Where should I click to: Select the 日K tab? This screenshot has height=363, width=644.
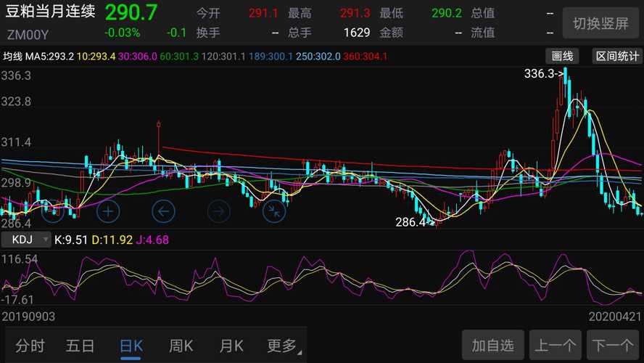click(131, 346)
